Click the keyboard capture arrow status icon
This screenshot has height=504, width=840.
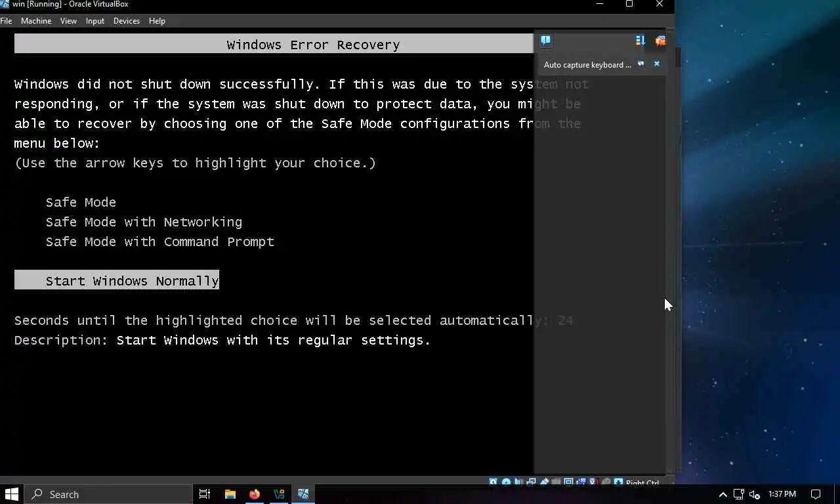618,482
